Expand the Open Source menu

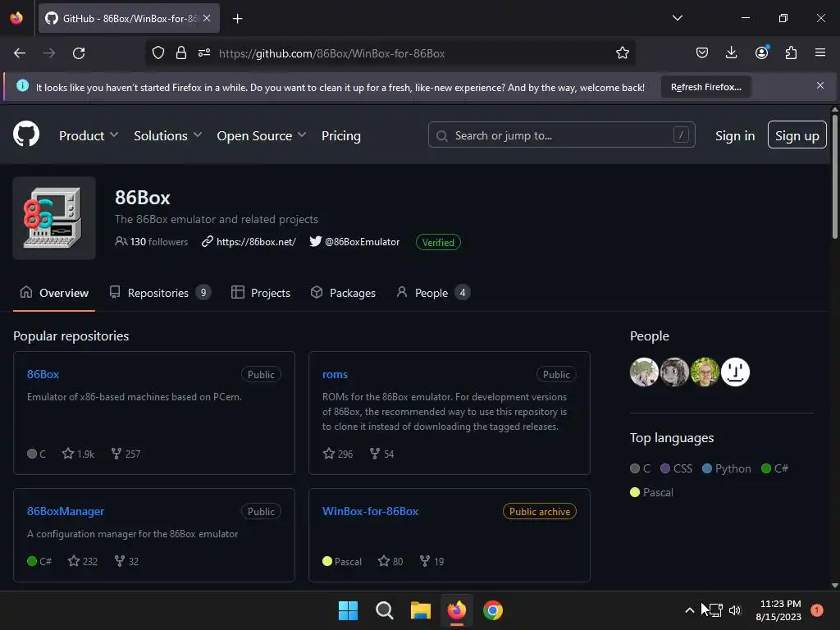(x=262, y=136)
